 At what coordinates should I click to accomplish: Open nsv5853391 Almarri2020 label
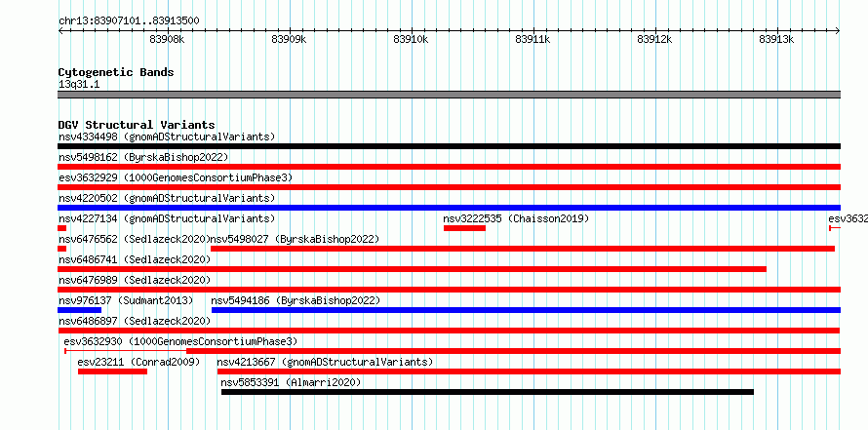pos(291,382)
